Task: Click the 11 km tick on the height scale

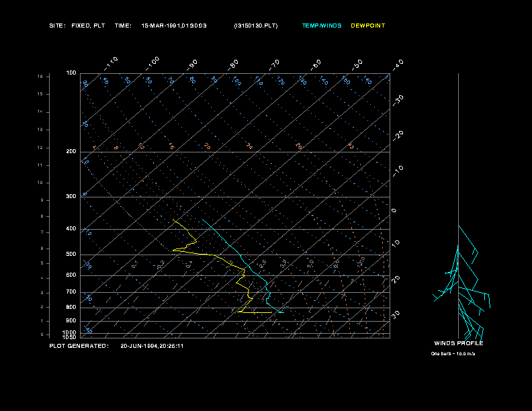Action: point(40,165)
